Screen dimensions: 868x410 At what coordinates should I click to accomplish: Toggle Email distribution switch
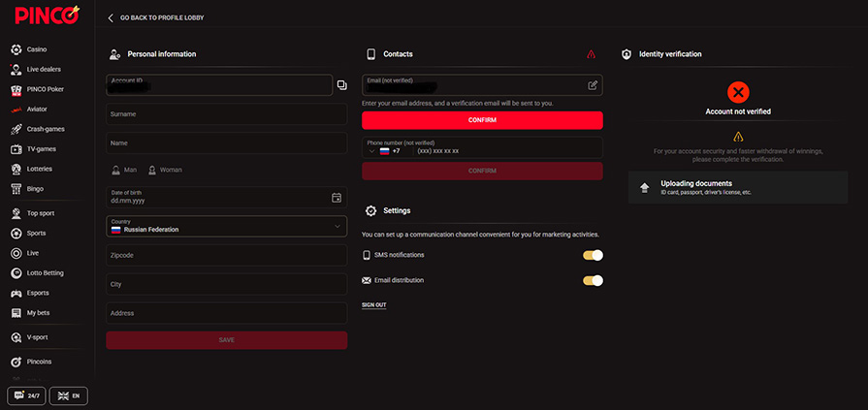pos(593,280)
